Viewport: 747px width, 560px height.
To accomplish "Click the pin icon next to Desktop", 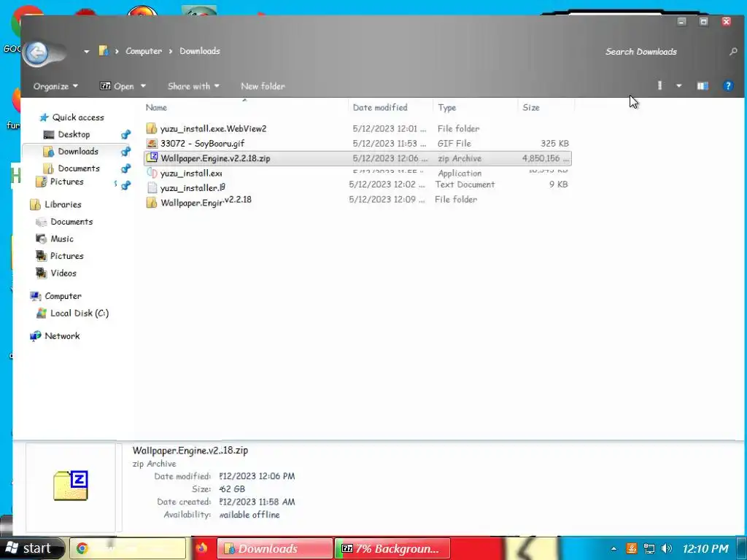I will tap(125, 135).
